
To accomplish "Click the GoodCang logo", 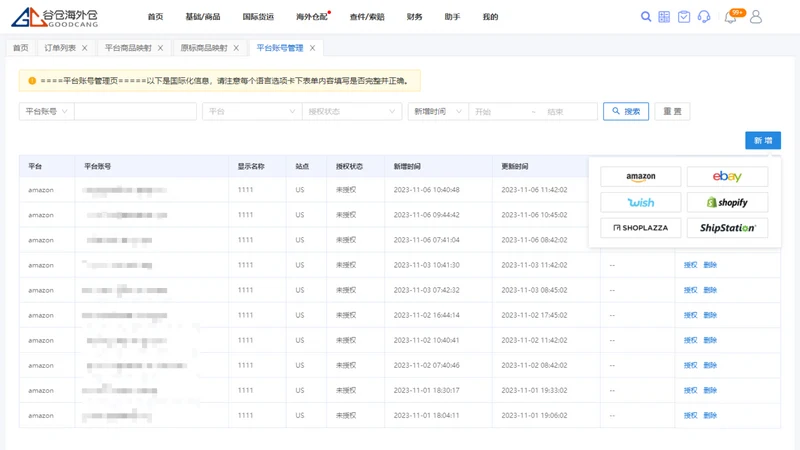I will point(55,17).
